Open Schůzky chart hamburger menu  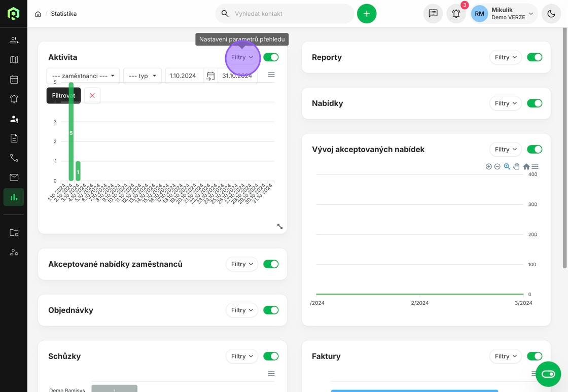click(x=271, y=374)
